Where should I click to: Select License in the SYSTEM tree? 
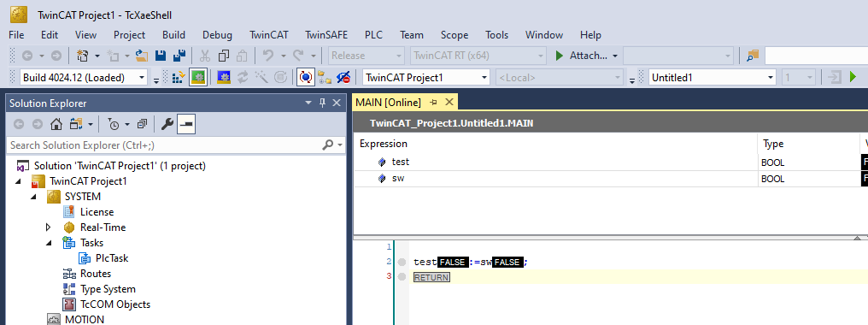click(x=97, y=212)
